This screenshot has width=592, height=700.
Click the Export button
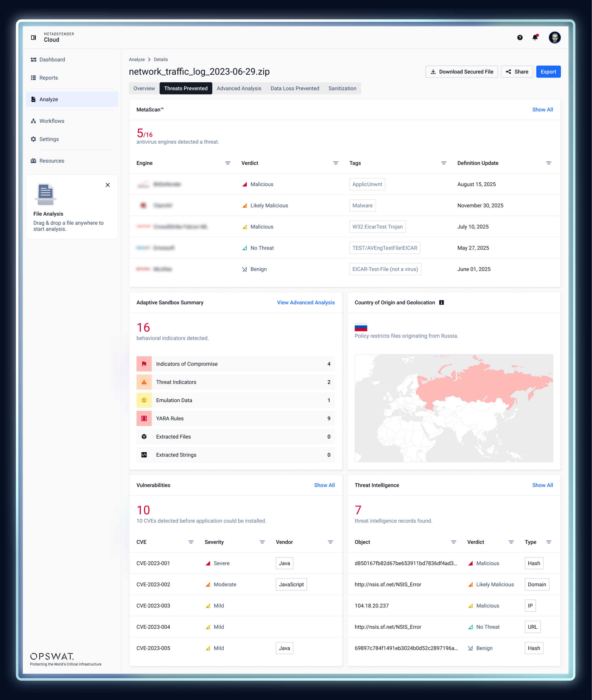(548, 71)
